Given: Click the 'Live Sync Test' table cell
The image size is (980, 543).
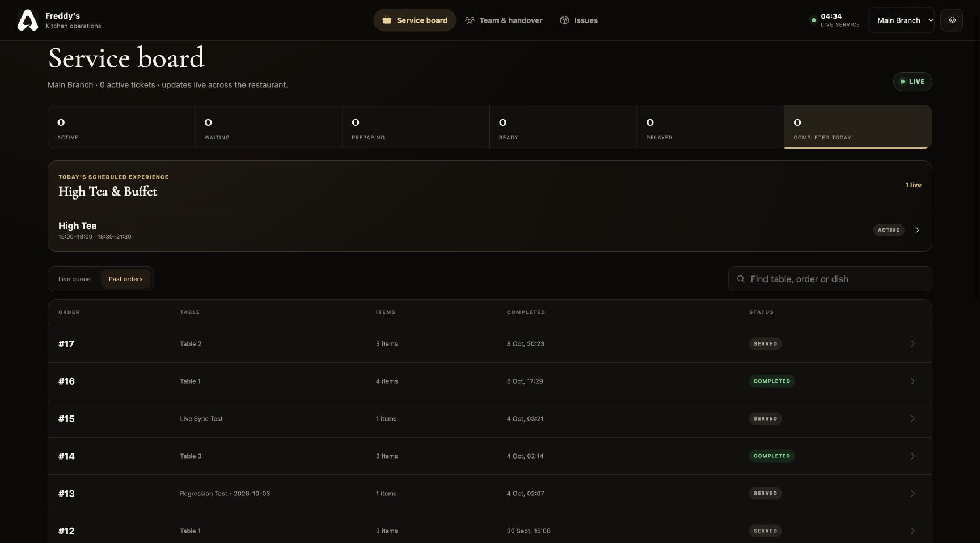Looking at the screenshot, I should [201, 419].
